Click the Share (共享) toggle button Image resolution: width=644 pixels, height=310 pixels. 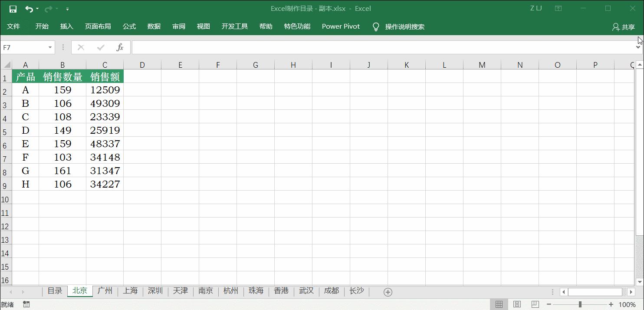click(624, 26)
